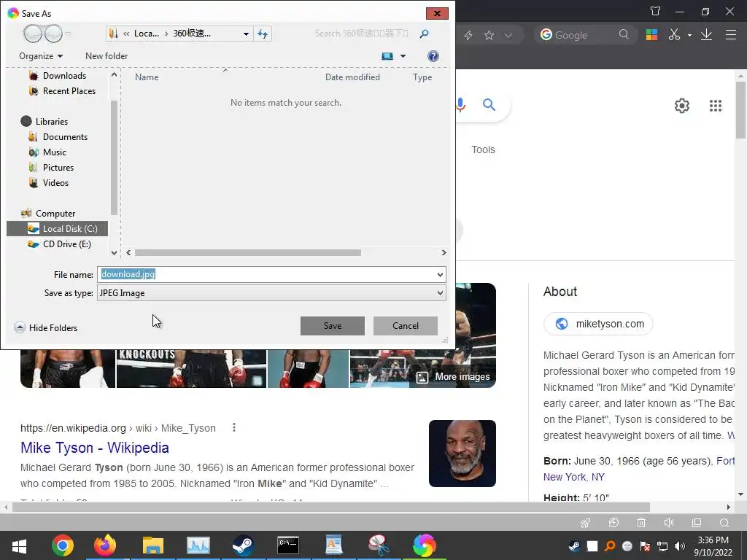Open the Organize menu
This screenshot has height=560, width=747.
pos(41,55)
